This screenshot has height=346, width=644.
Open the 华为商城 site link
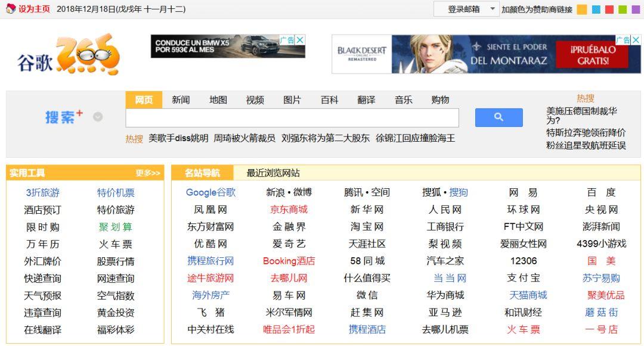pos(445,295)
